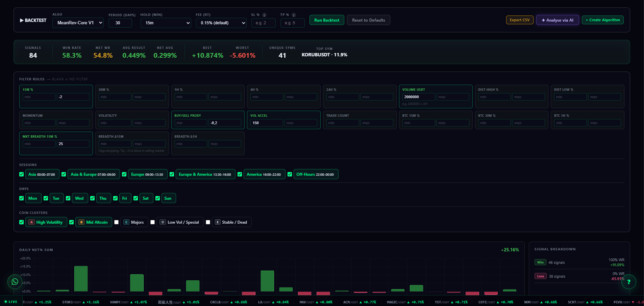The width and height of the screenshot is (644, 306).
Task: Click the tallest green bar in daily chart
Action: pyautogui.click(x=81, y=279)
